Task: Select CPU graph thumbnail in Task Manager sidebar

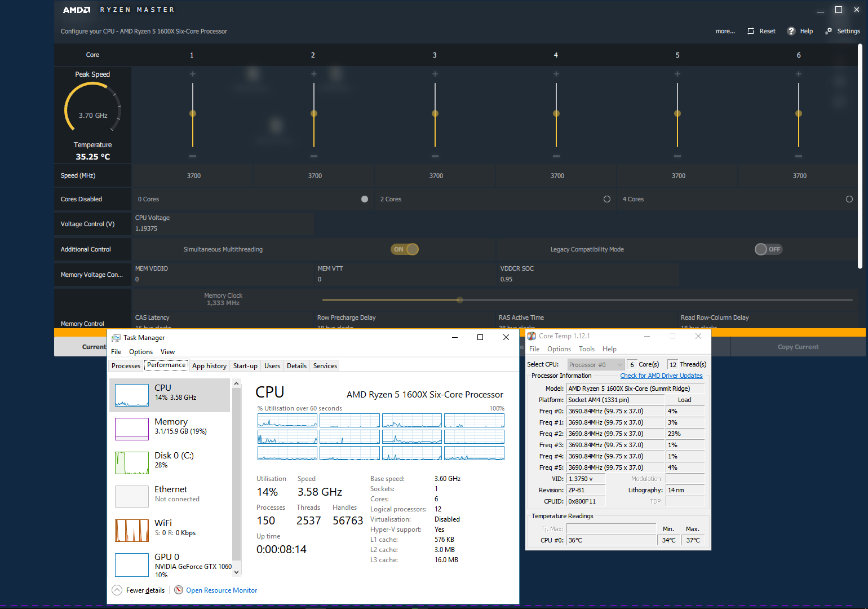Action: pos(132,395)
